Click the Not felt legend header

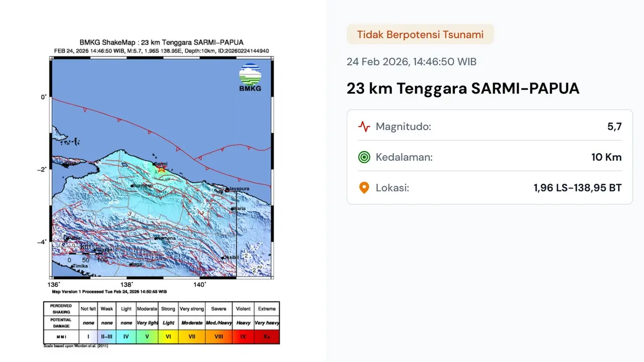tap(88, 309)
